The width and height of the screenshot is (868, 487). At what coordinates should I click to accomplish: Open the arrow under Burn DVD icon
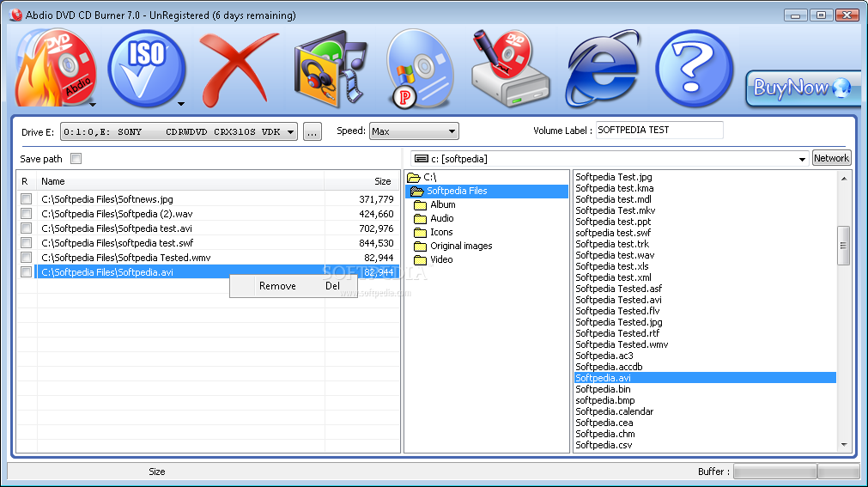click(93, 104)
